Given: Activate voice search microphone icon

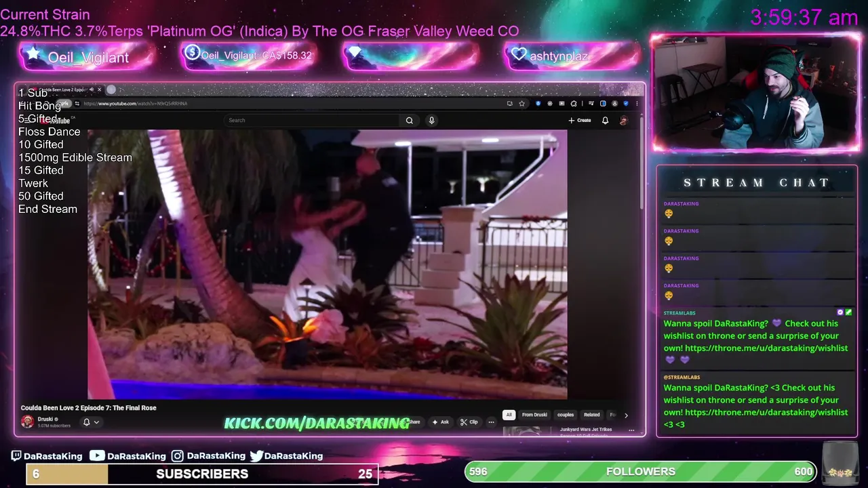Looking at the screenshot, I should (431, 121).
